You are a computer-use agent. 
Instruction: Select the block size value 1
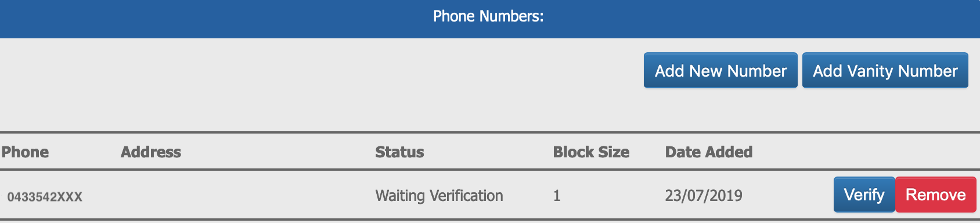click(x=557, y=196)
